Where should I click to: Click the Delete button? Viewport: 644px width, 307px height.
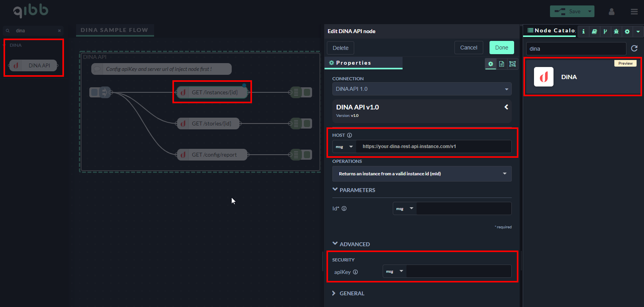point(341,48)
